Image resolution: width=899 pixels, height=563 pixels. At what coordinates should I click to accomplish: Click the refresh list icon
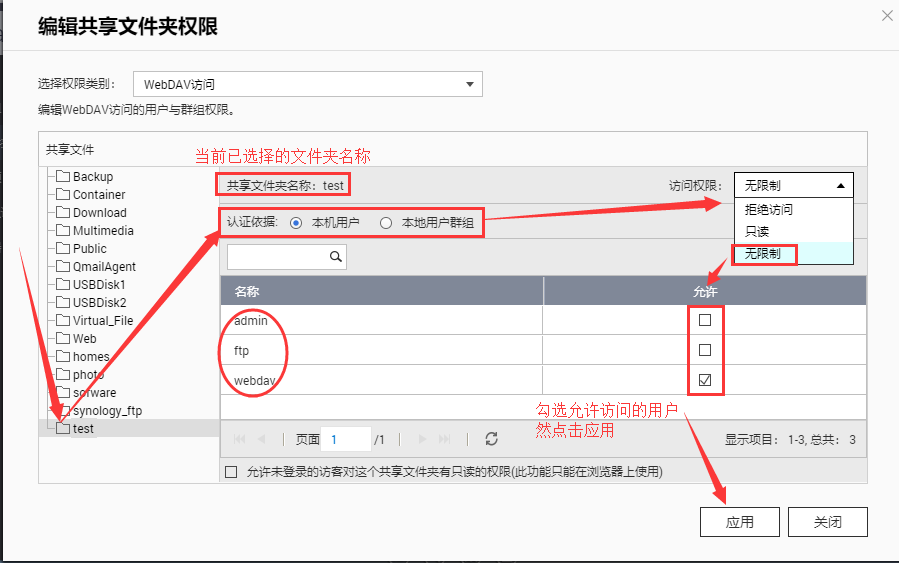click(x=491, y=439)
